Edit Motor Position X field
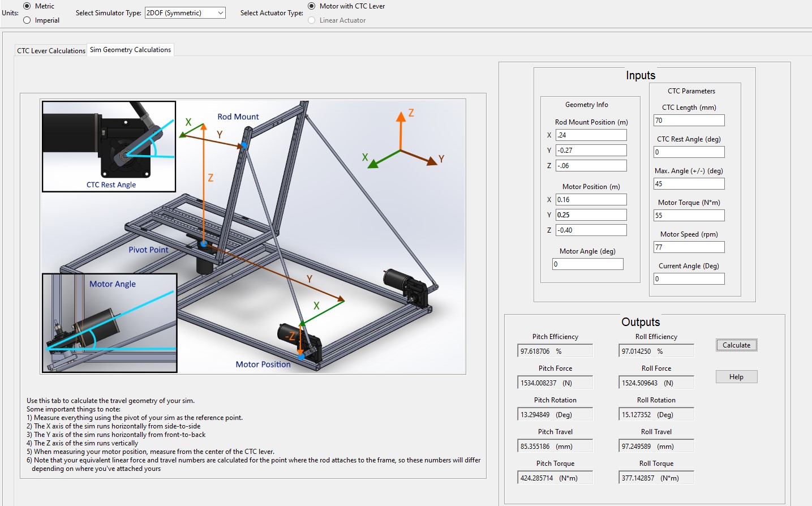 click(x=591, y=200)
